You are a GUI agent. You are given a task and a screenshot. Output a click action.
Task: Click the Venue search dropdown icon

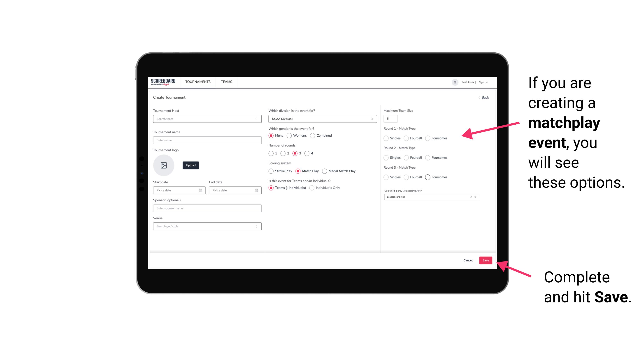click(256, 226)
